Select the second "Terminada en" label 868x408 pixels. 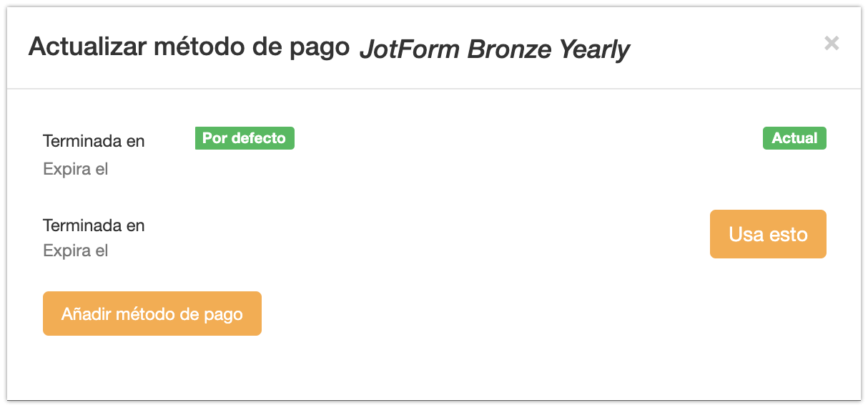[x=94, y=225]
